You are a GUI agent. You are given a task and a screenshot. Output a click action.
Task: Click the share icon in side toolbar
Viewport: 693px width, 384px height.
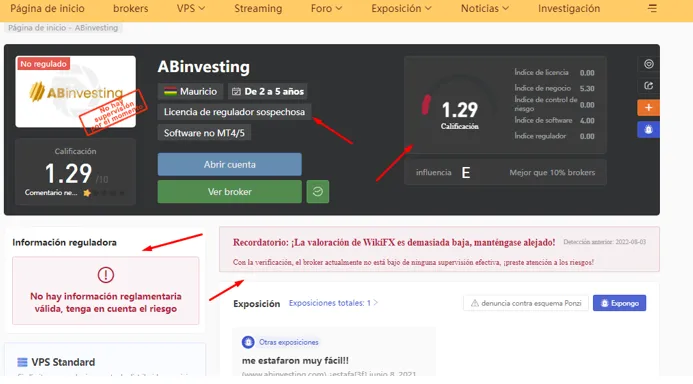pos(648,86)
